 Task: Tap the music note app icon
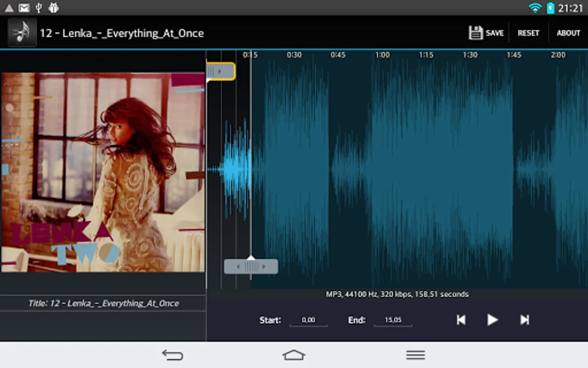click(22, 32)
